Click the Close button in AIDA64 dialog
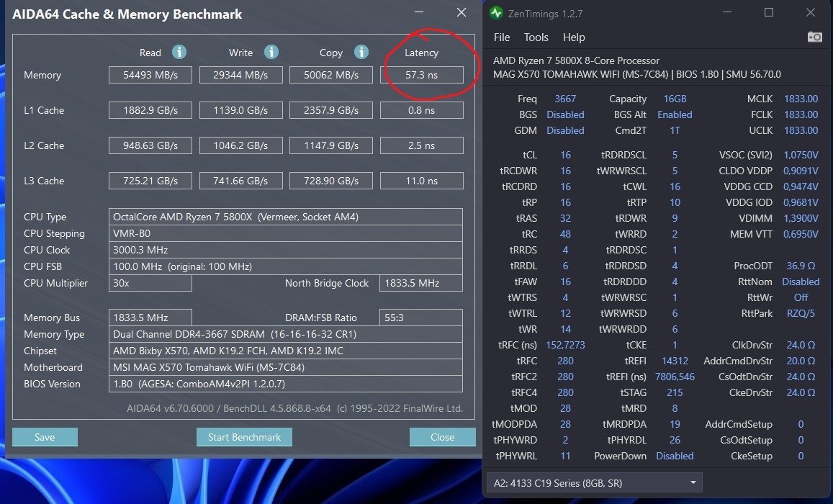The height and width of the screenshot is (504, 833). (x=443, y=437)
